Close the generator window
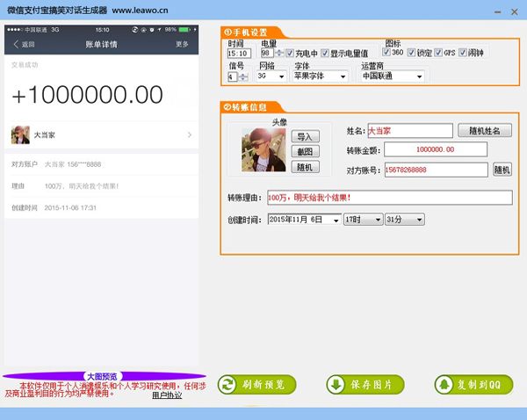 click(x=514, y=12)
